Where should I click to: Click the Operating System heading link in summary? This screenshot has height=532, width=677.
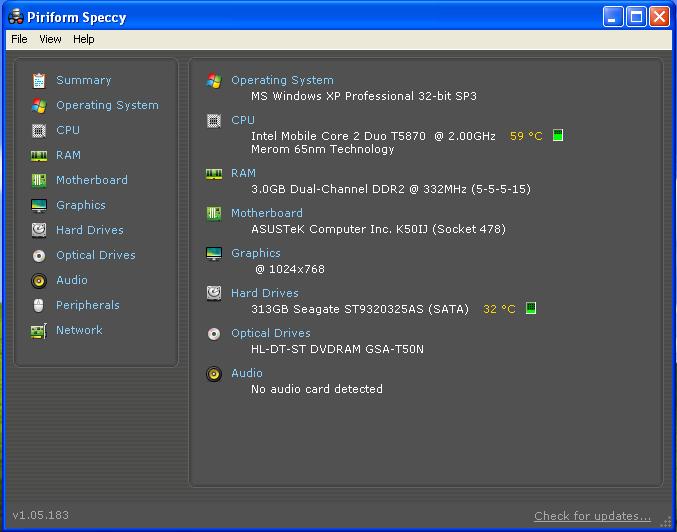coord(282,80)
